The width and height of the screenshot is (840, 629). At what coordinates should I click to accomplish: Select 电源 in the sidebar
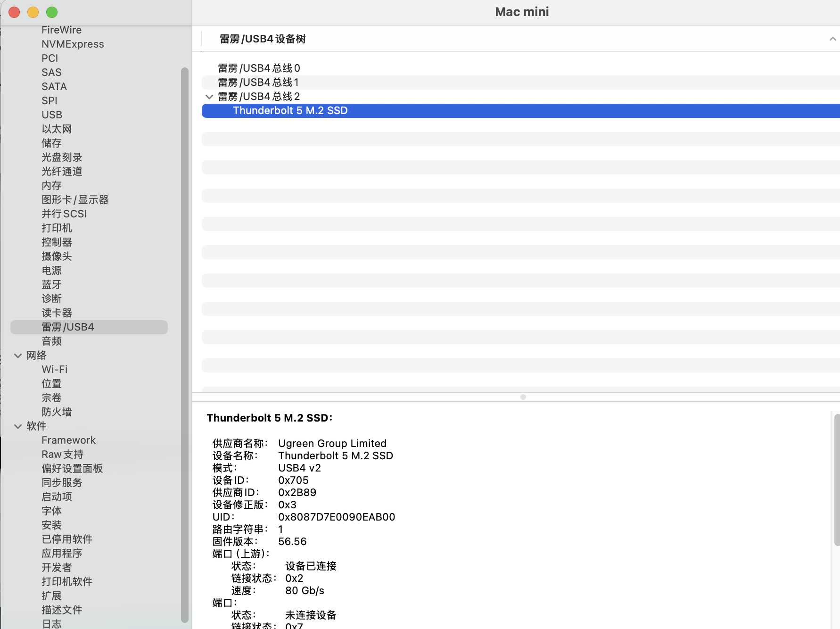[51, 271]
